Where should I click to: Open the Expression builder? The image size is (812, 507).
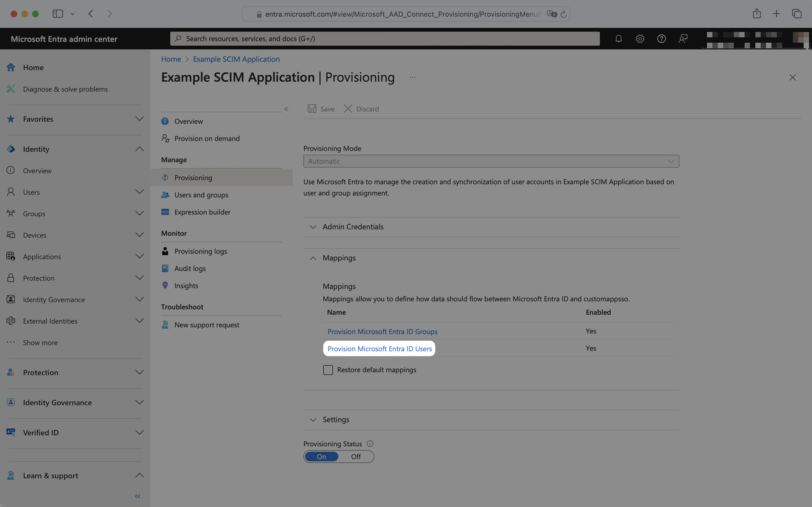click(202, 212)
